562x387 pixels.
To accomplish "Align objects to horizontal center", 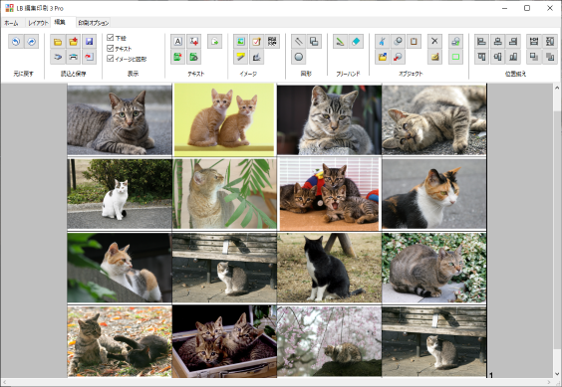I will click(497, 42).
